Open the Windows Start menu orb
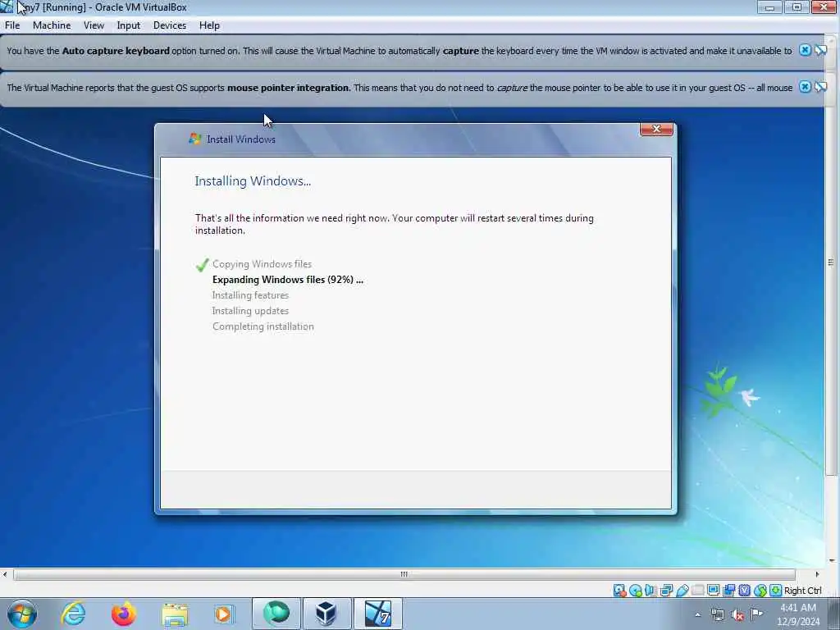This screenshot has height=630, width=840. click(x=22, y=614)
